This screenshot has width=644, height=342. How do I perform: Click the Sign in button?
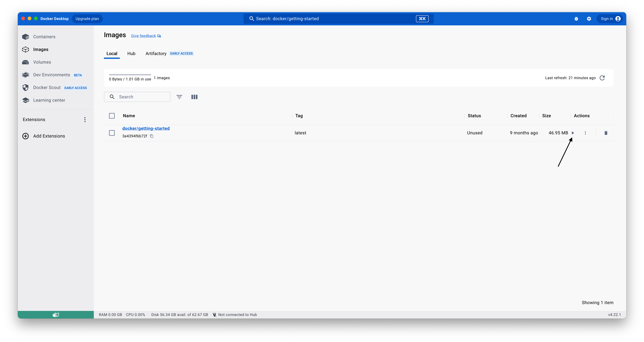(x=610, y=19)
